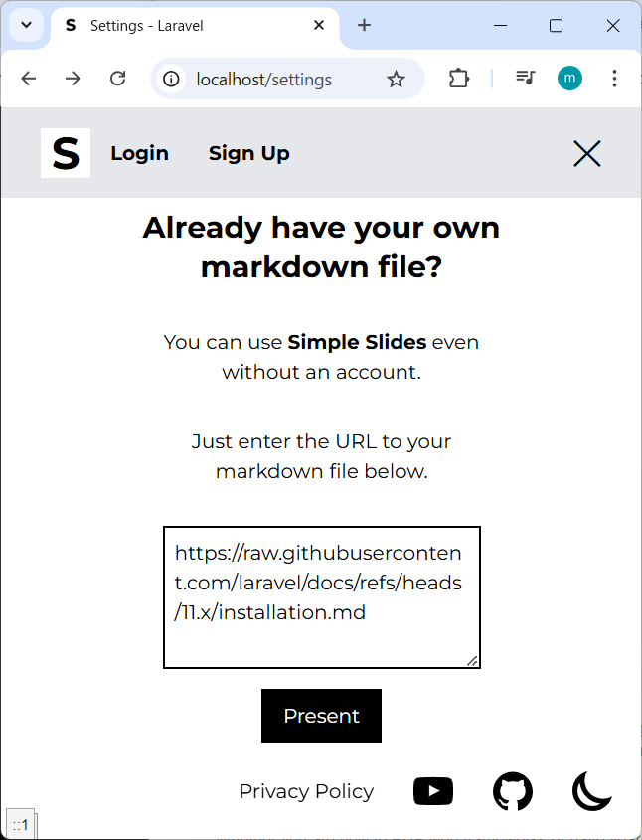642x840 pixels.
Task: Bookmark this page with the star icon
Action: tap(396, 80)
